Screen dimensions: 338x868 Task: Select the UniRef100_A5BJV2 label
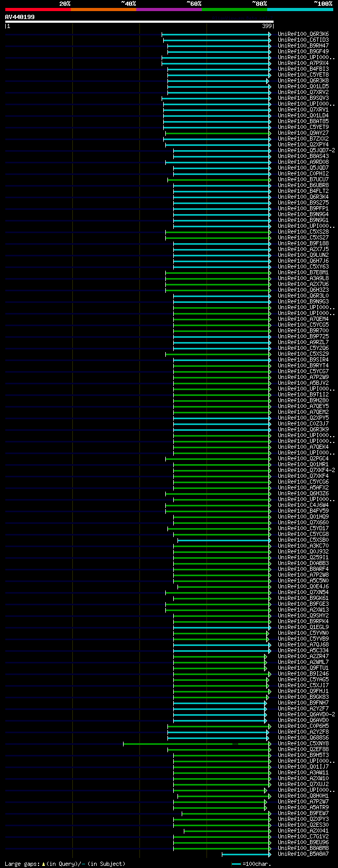click(303, 383)
